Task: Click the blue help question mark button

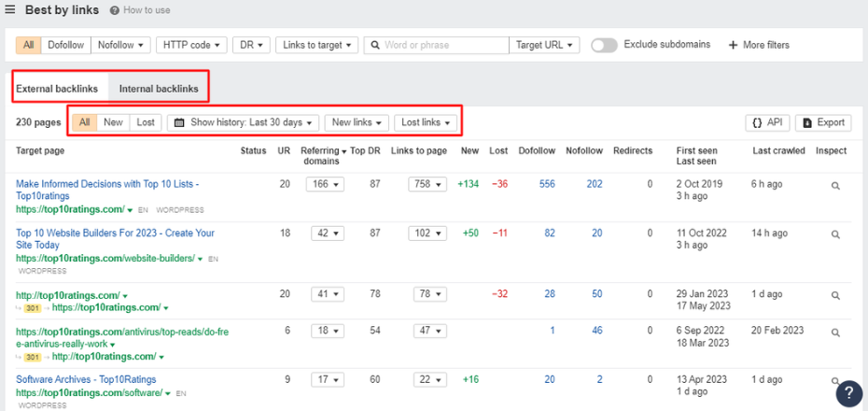Action: point(848,393)
